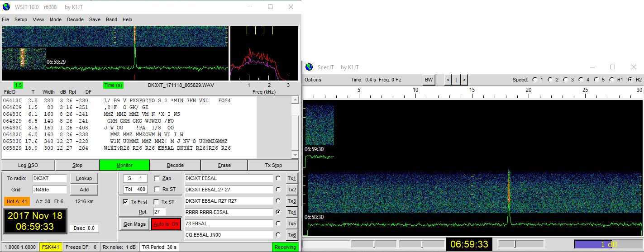
Task: Click the Tx Stop button
Action: point(273,165)
